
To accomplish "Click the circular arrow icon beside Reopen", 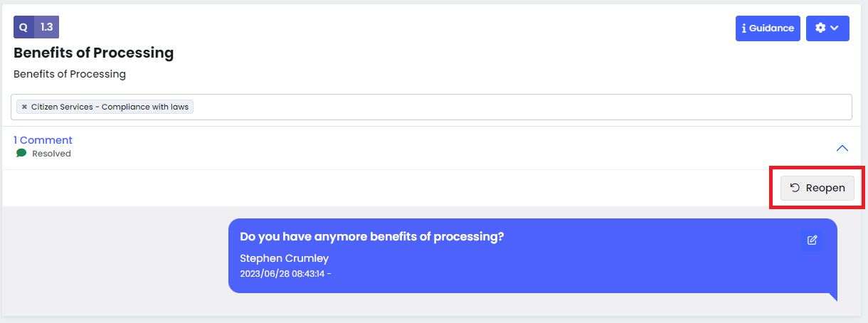I will [795, 188].
